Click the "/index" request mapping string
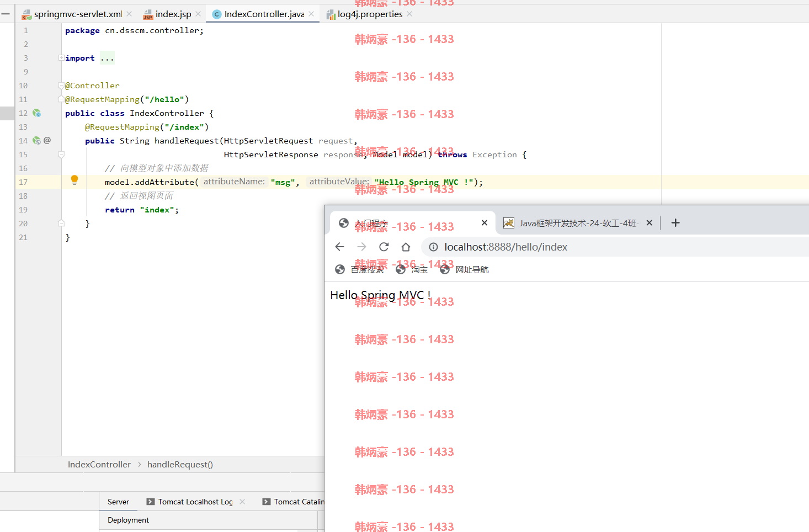 coord(184,127)
